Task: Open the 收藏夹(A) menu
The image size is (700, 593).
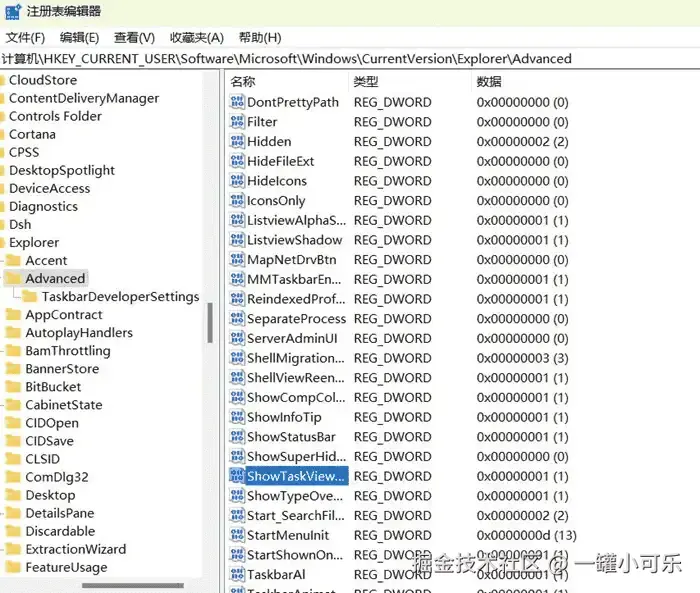Action: (196, 38)
